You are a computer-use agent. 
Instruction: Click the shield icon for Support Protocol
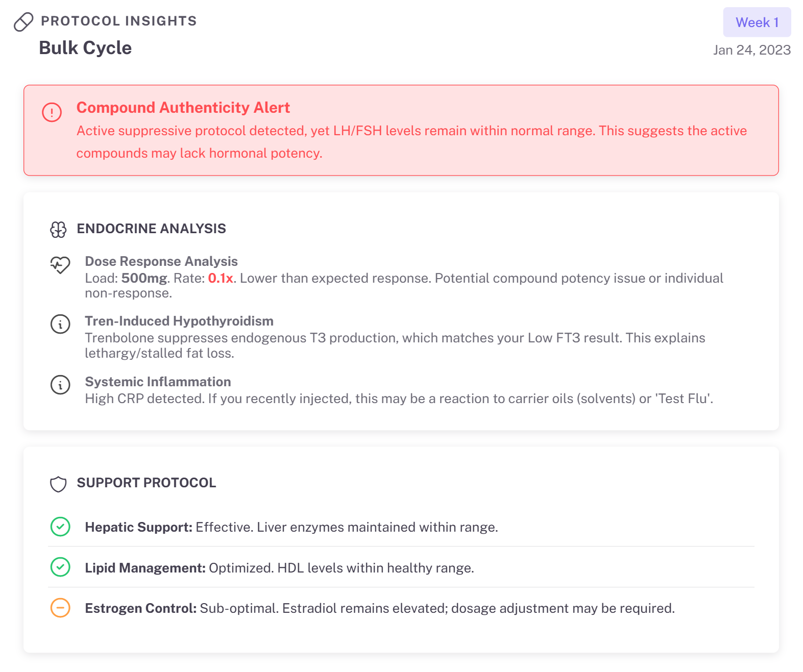click(58, 484)
